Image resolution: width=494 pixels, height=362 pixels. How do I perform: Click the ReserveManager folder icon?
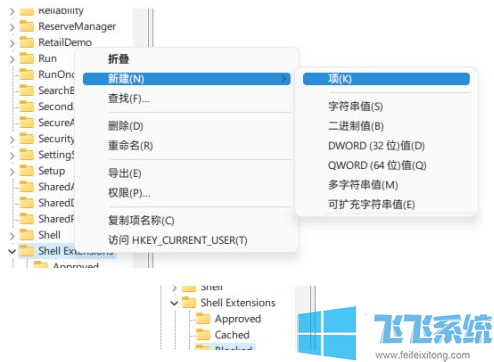coord(27,26)
